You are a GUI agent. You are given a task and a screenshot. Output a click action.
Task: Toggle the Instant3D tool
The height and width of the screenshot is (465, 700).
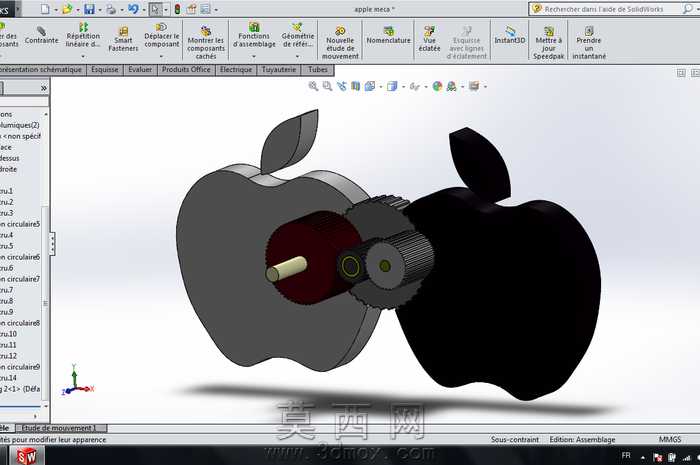(510, 36)
